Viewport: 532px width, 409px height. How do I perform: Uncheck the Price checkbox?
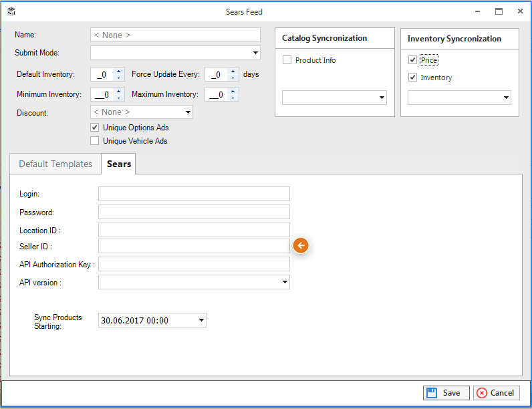[x=412, y=60]
